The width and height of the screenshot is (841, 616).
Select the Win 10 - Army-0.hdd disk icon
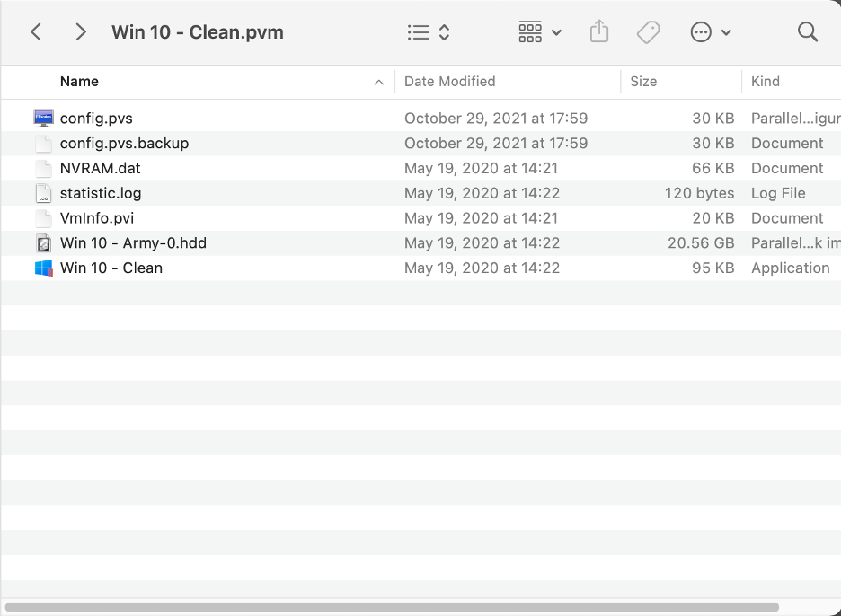coord(43,242)
